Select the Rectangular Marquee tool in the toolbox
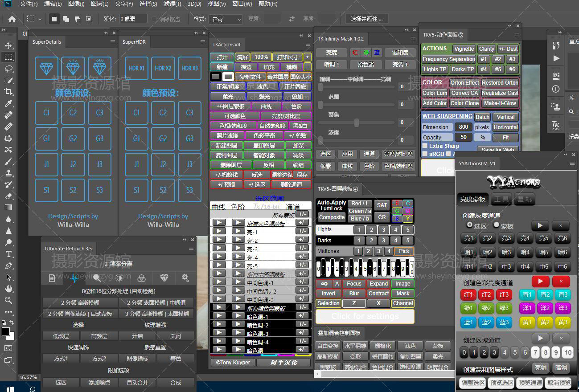Image resolution: width=579 pixels, height=392 pixels. (8, 57)
